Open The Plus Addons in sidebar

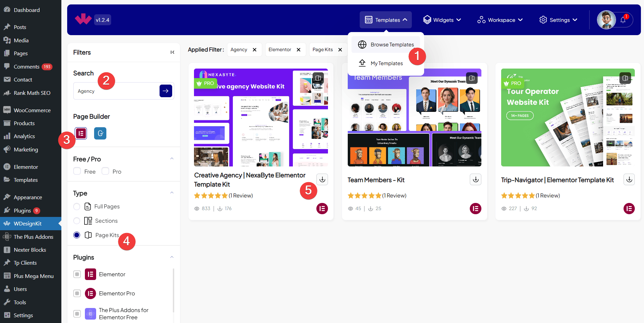33,237
